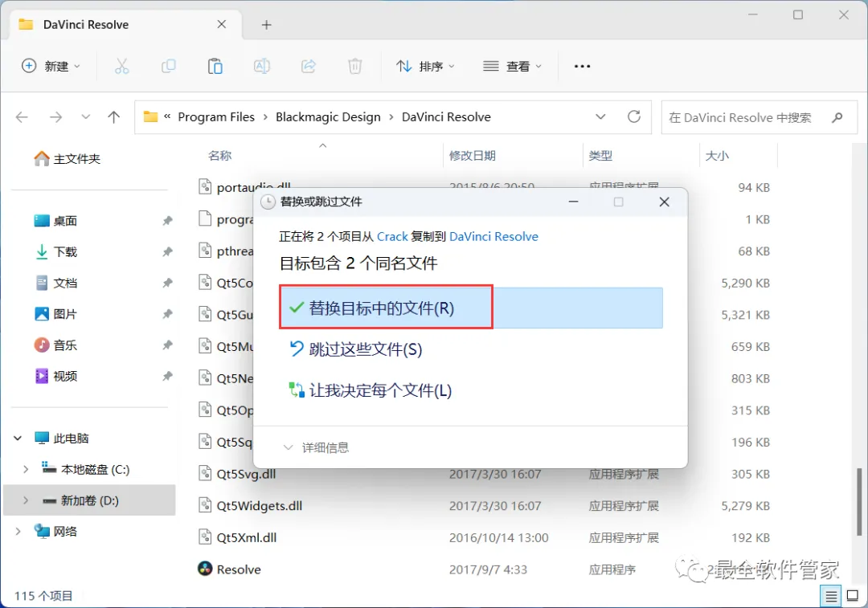Unpin 音乐 using its pin icon
Screen dimensions: 868x608
[x=167, y=345]
